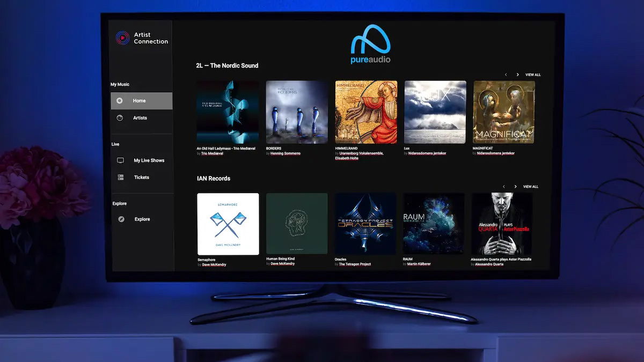Click the Martin Kälberer artist link
This screenshot has height=362, width=644.
419,264
